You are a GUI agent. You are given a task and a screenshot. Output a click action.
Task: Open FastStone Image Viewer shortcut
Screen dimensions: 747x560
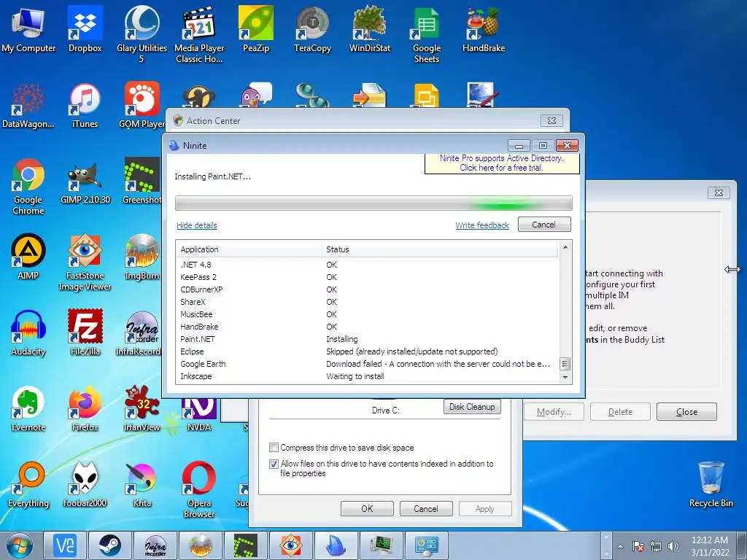(85, 262)
